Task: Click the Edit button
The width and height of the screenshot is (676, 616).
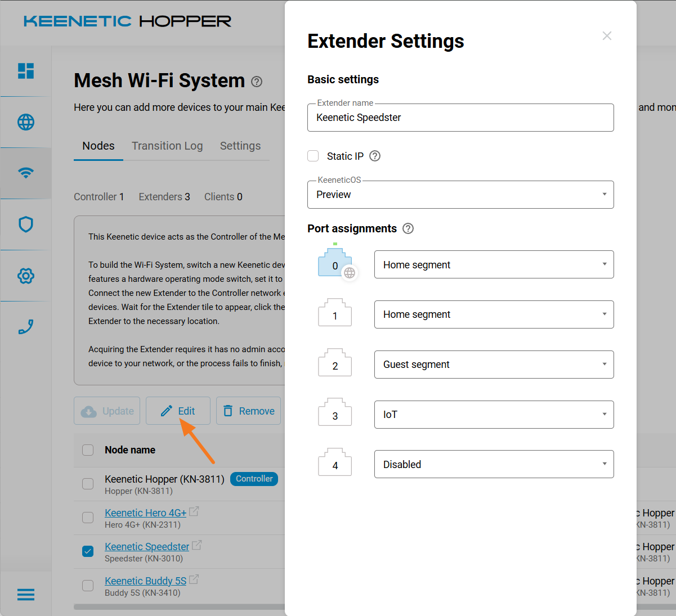Action: click(178, 411)
